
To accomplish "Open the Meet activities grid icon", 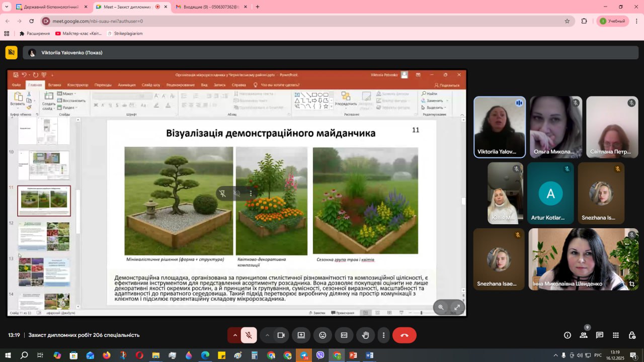I will [x=616, y=335].
